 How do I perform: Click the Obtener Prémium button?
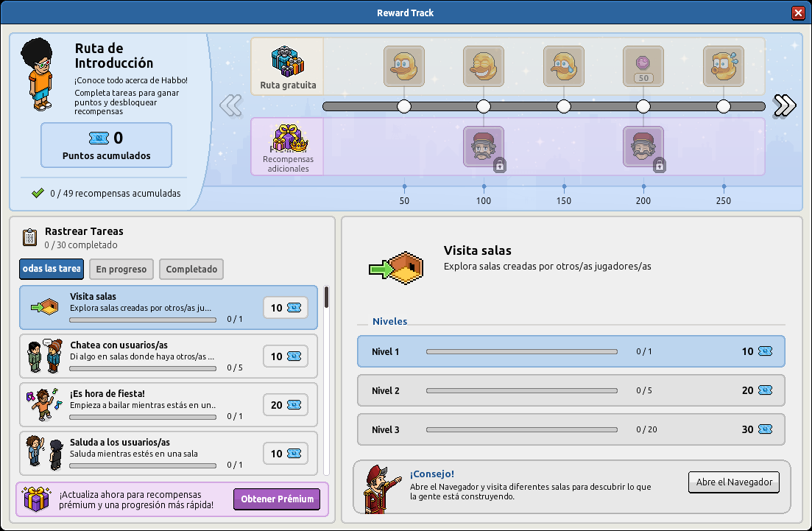[277, 499]
